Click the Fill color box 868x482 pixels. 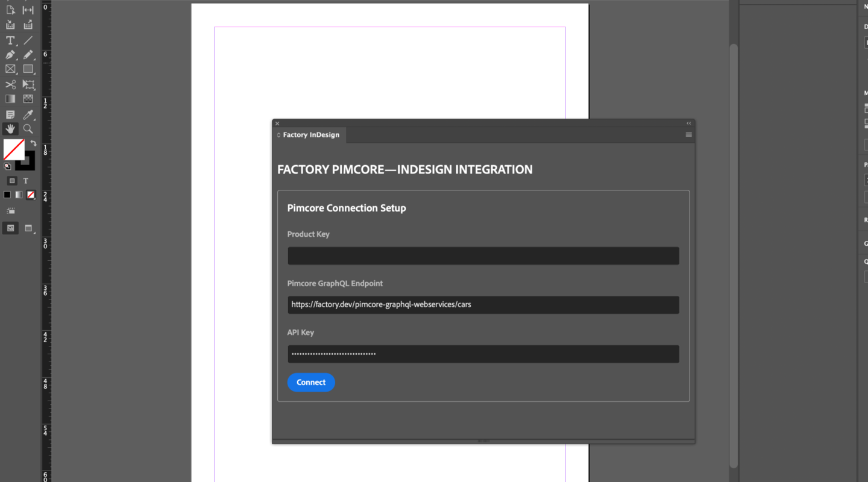(14, 149)
